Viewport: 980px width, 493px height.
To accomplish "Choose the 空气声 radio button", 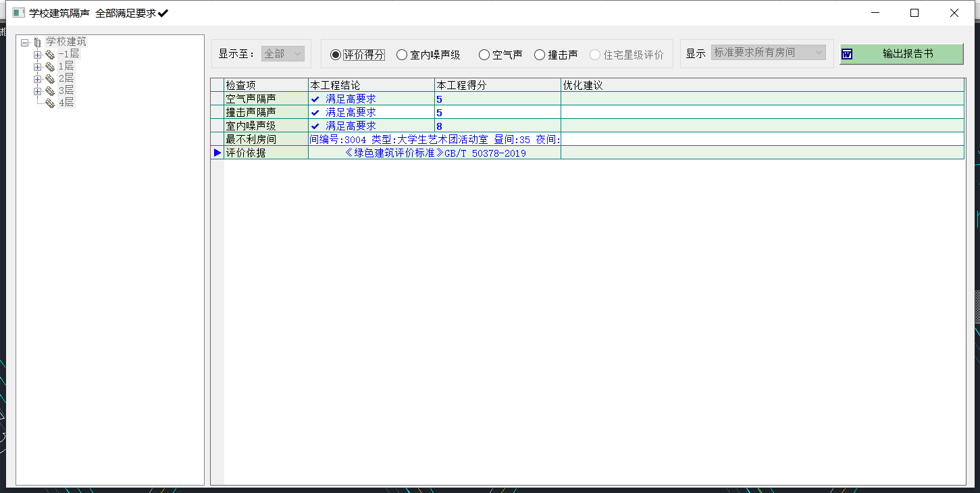I will (484, 55).
